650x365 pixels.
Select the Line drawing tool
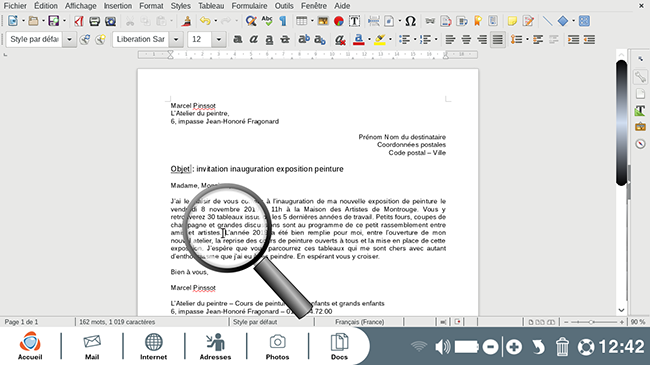tap(547, 21)
